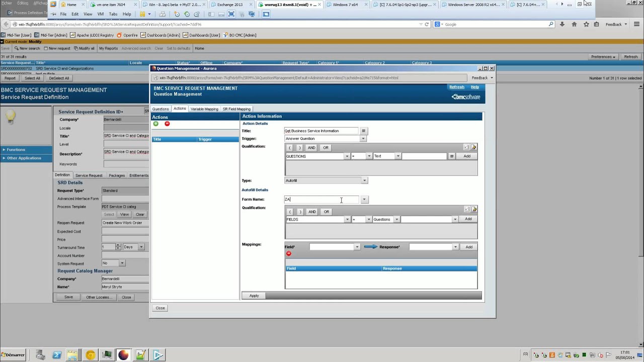Add a new action with green plus icon
This screenshot has height=362, width=644.
(x=156, y=124)
